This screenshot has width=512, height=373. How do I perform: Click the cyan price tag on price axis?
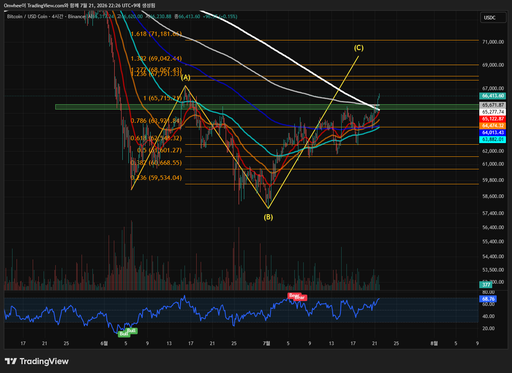pos(493,139)
